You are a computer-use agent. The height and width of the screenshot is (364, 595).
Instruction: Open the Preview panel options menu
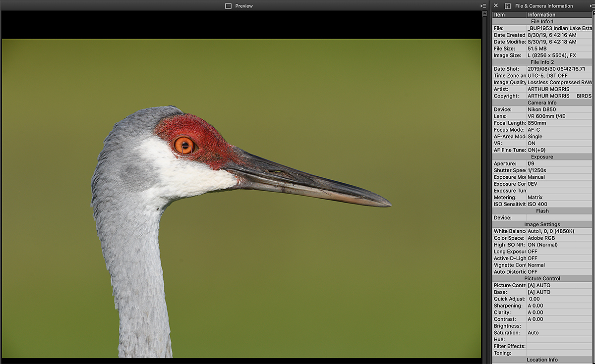(x=483, y=6)
